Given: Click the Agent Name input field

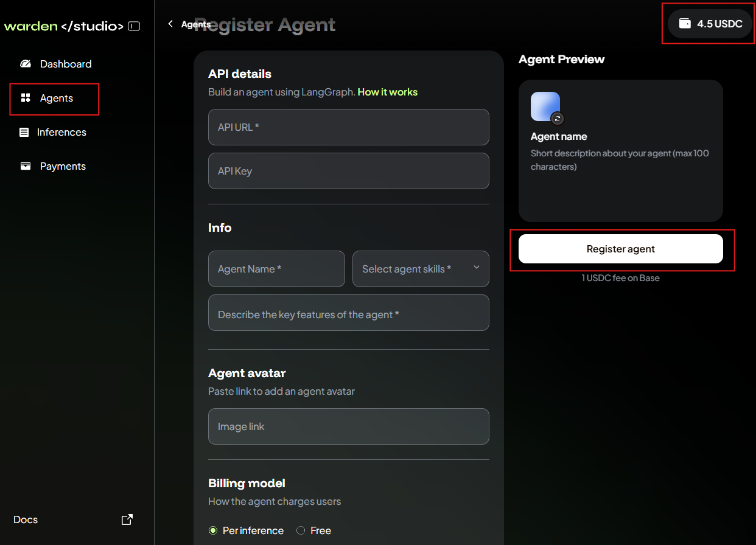Looking at the screenshot, I should (x=276, y=268).
